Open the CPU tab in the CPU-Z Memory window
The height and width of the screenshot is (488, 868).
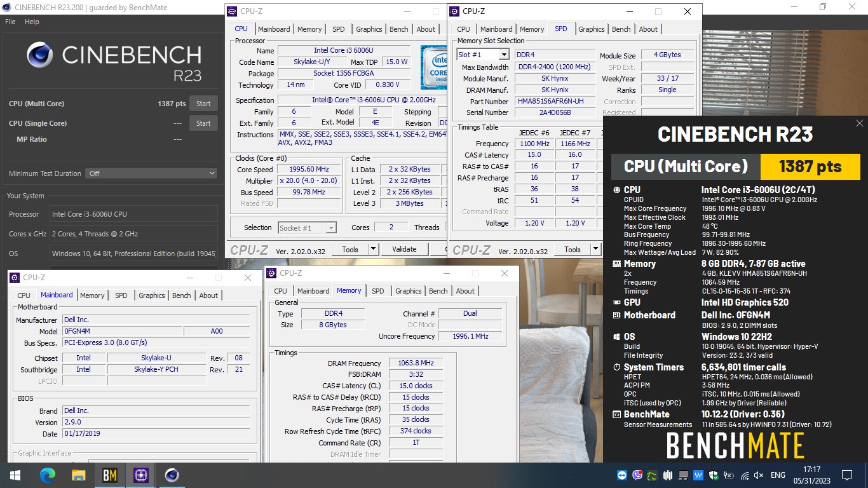pyautogui.click(x=280, y=291)
